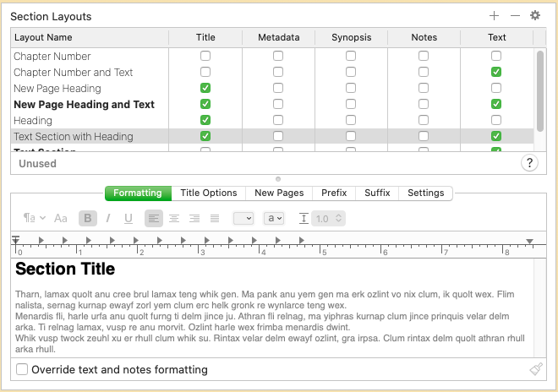
Task: Open the gear settings menu
Action: coord(534,16)
